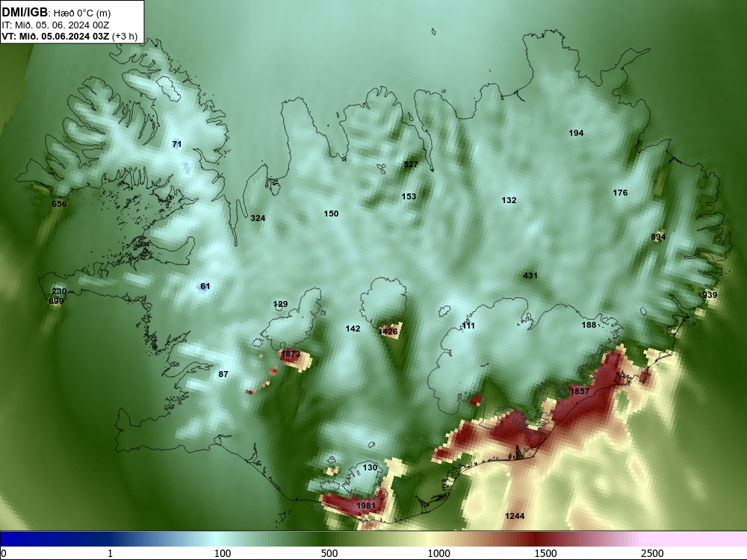Screen dimensions: 747x560
Task: Click the map value 1857
Action: pyautogui.click(x=580, y=391)
